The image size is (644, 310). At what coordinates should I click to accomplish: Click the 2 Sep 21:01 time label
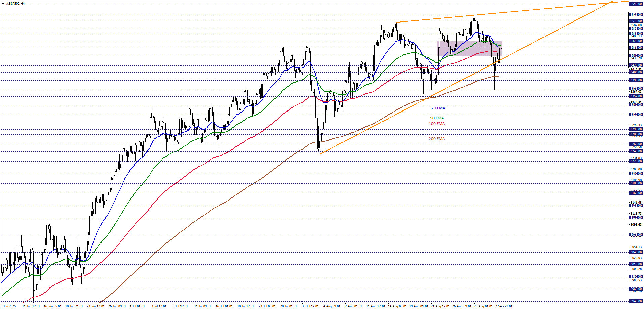[x=504, y=306]
